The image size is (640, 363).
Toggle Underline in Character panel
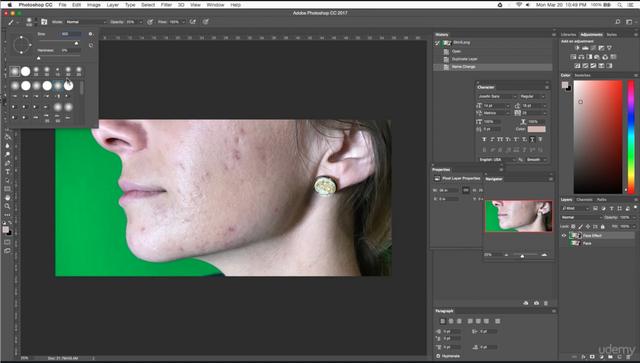click(532, 140)
